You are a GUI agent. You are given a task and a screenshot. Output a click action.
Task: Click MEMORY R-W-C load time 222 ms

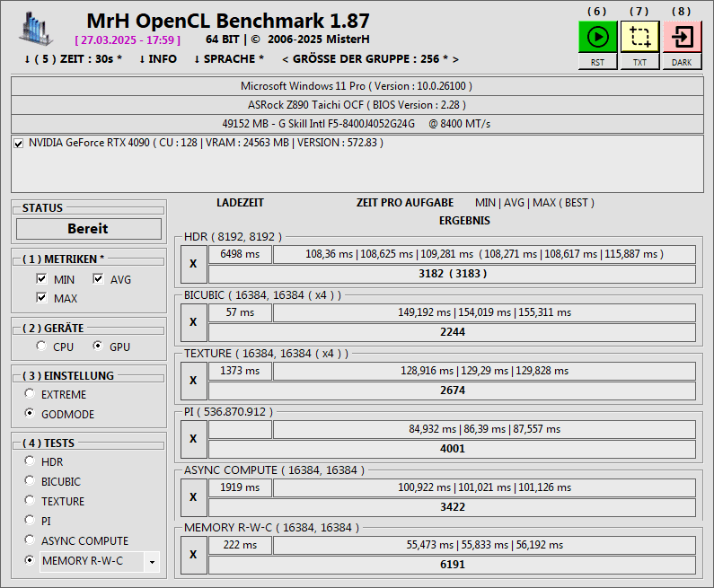pos(240,545)
